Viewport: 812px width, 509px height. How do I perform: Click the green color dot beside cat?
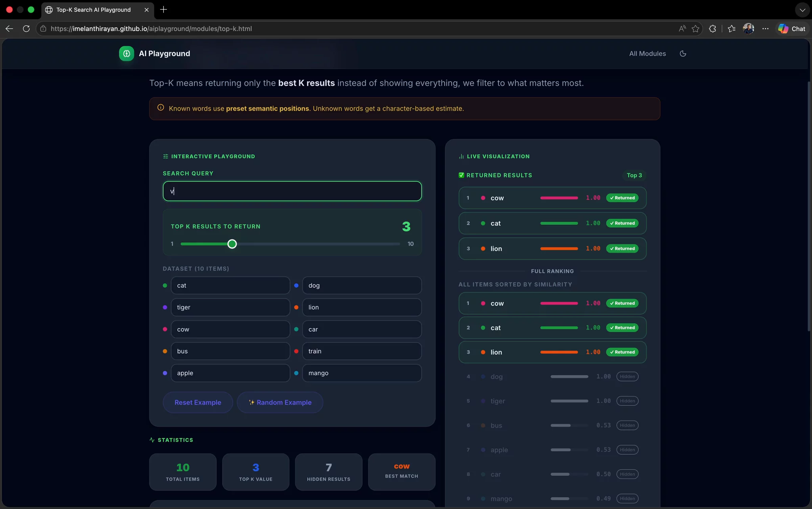165,285
